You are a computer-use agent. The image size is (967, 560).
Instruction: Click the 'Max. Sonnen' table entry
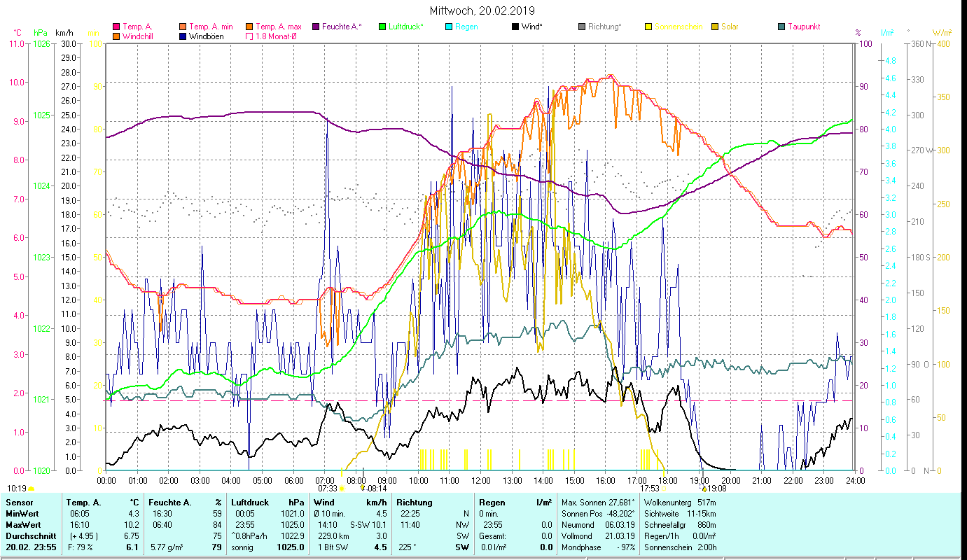[x=599, y=503]
